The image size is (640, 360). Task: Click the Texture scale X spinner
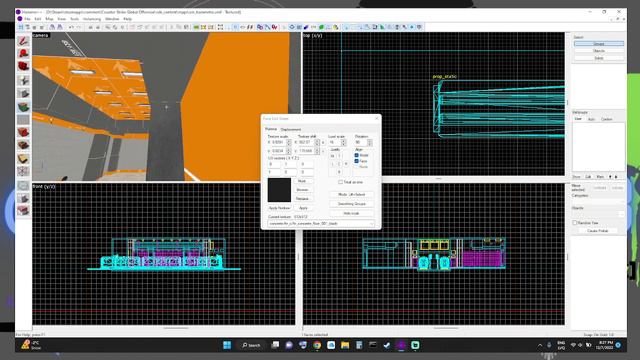[x=289, y=142]
